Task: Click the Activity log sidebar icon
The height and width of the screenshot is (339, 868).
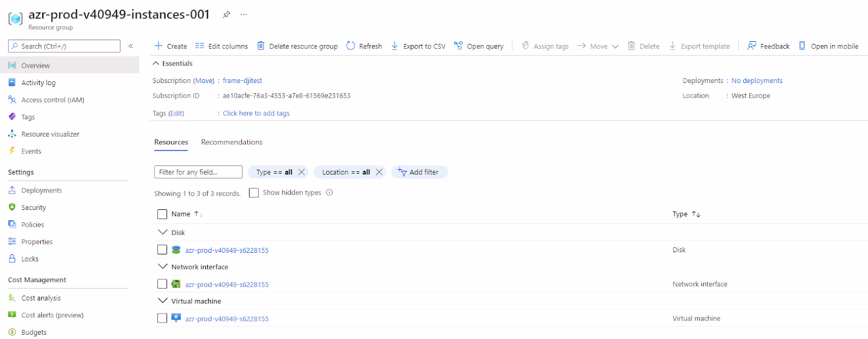Action: pos(12,82)
